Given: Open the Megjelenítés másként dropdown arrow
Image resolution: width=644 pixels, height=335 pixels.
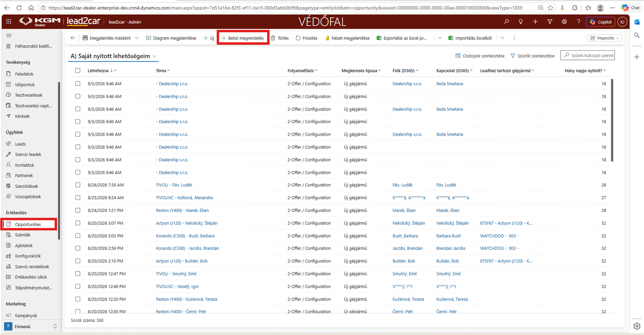Looking at the screenshot, I should (x=137, y=38).
